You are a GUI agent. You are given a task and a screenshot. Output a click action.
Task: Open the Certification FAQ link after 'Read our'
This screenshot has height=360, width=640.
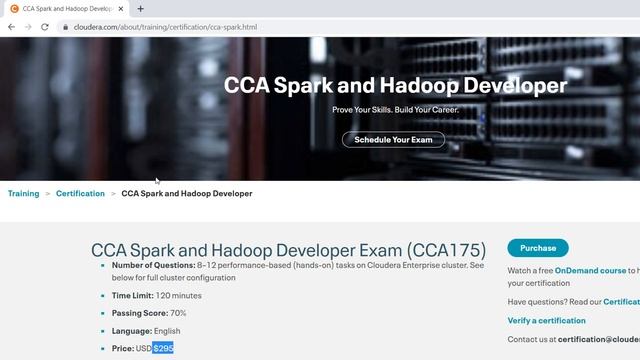point(622,302)
